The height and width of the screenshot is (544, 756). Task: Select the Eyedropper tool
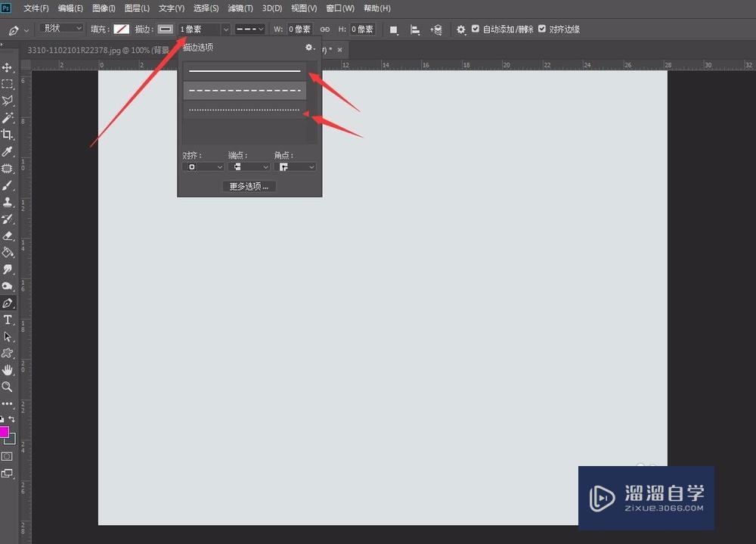pyautogui.click(x=8, y=151)
